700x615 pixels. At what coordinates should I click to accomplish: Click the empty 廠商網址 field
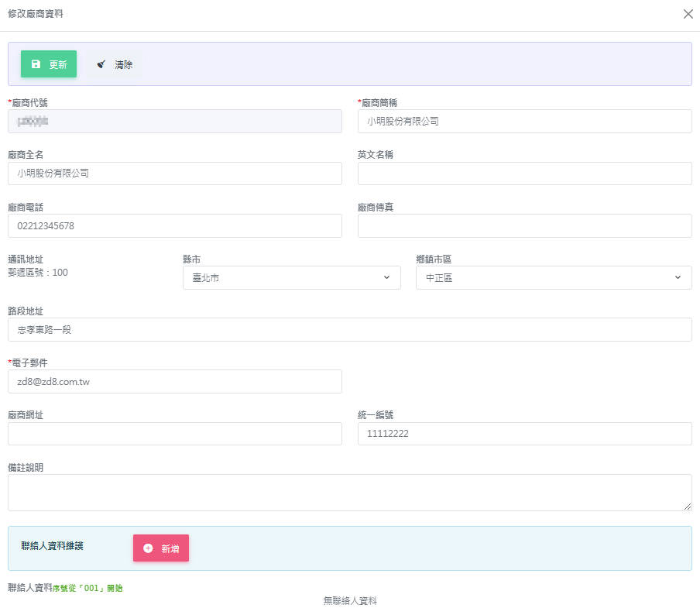point(174,434)
